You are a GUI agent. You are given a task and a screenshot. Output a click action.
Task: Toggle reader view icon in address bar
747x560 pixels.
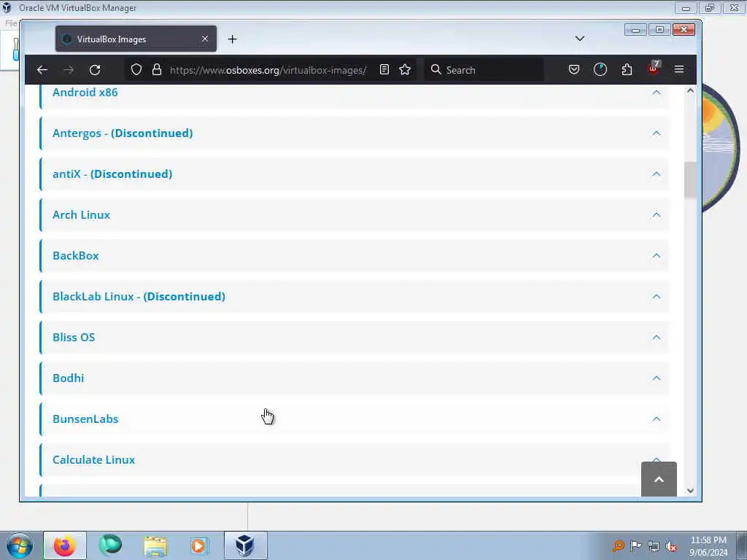pos(384,70)
